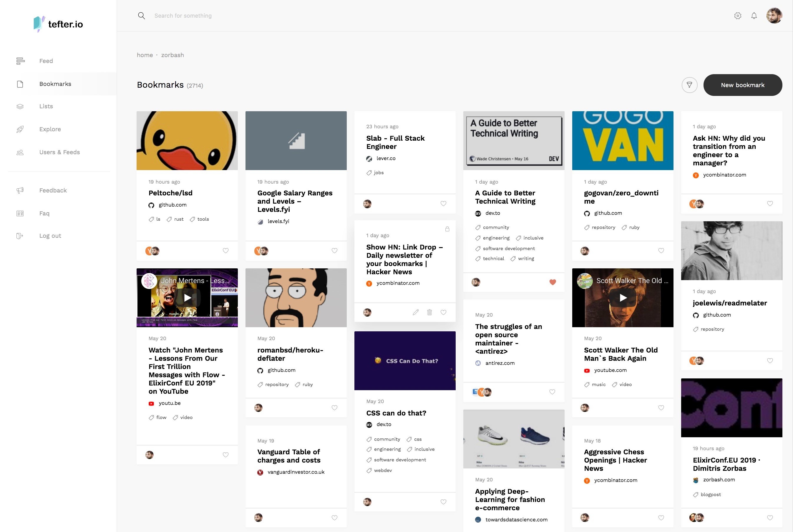
Task: Click the Faq sidebar icon
Action: click(20, 213)
